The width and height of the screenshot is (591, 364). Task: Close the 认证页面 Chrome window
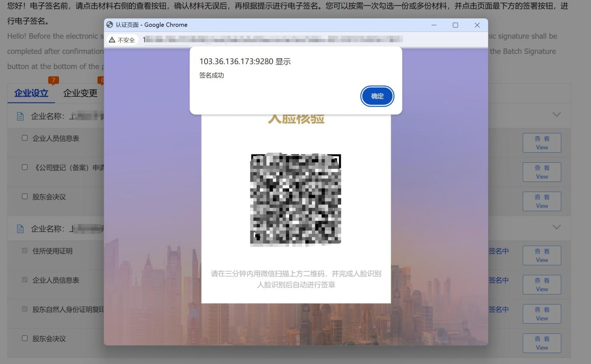click(477, 25)
